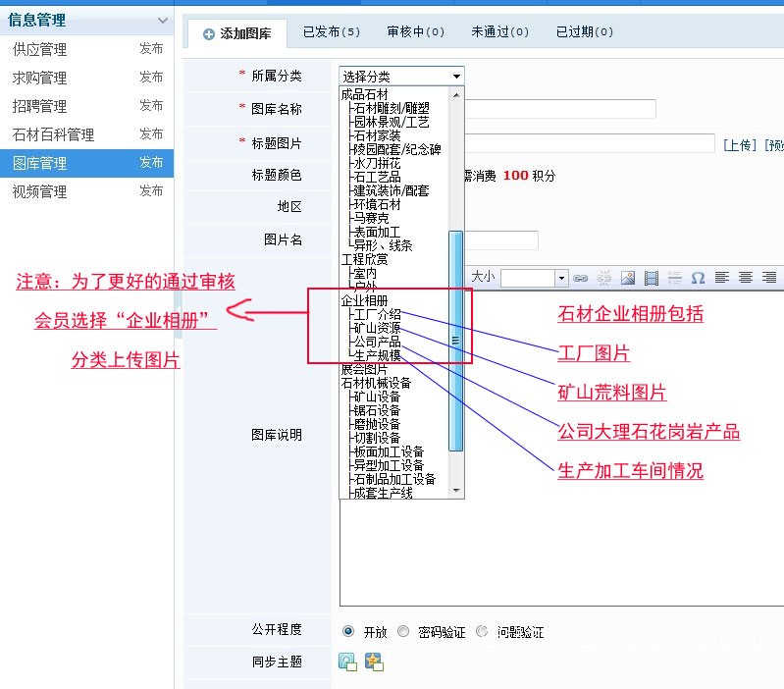Select the 开放 radio option
This screenshot has height=689, width=784.
348,632
